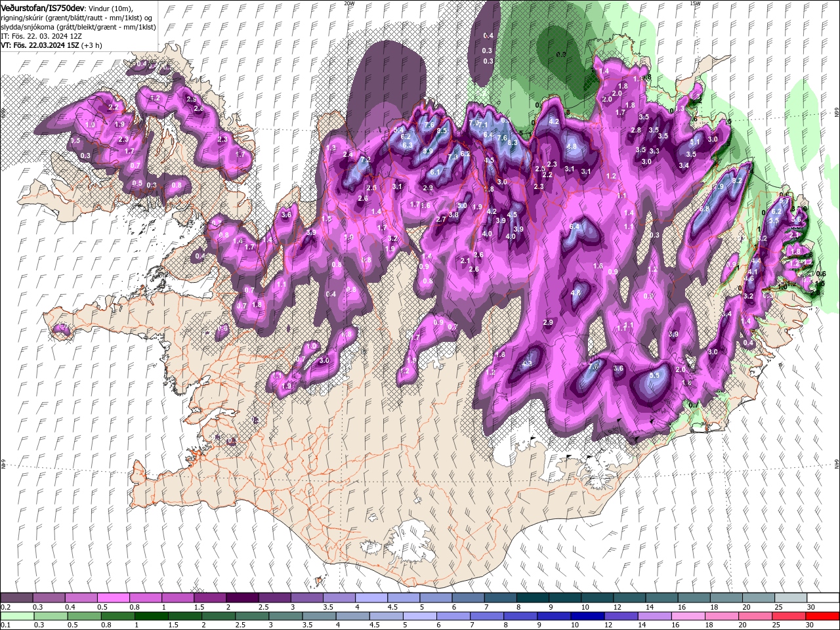Click the "6.1" precipitation value on the map
Screen dimensions: 840x630
tap(435, 172)
